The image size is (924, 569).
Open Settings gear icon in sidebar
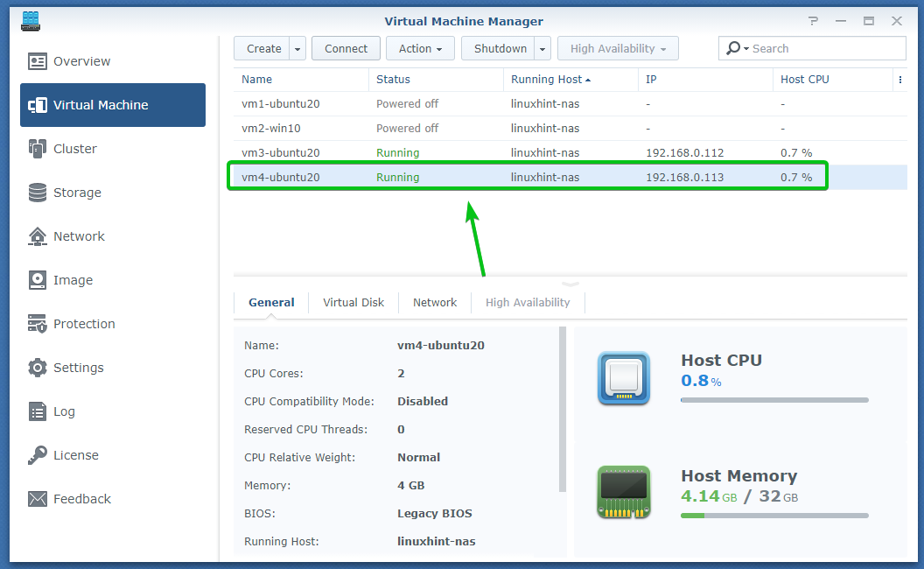coord(38,368)
